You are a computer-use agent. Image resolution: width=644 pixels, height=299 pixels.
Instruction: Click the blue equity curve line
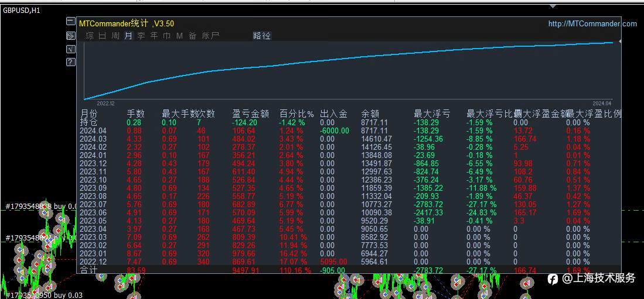pos(349,58)
